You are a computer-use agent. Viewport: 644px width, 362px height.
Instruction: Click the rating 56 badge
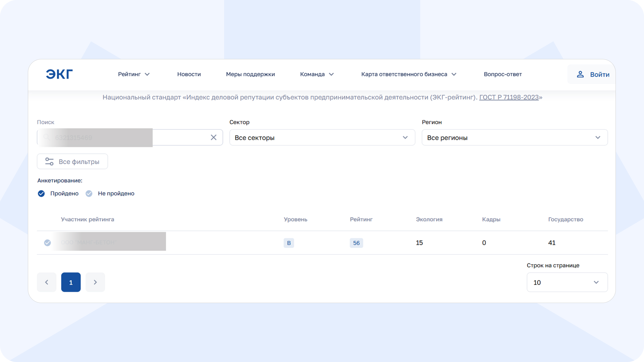click(x=356, y=243)
